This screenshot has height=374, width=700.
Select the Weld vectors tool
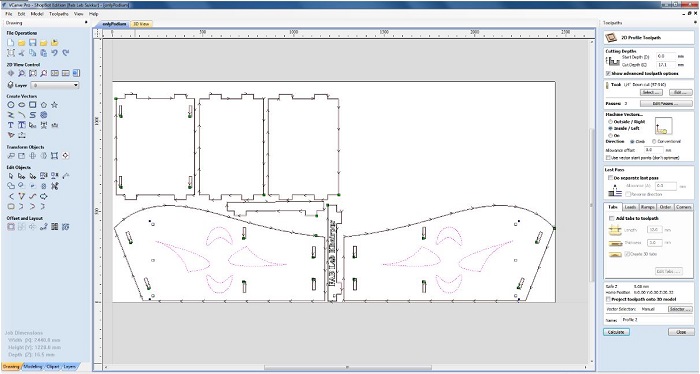pos(11,186)
